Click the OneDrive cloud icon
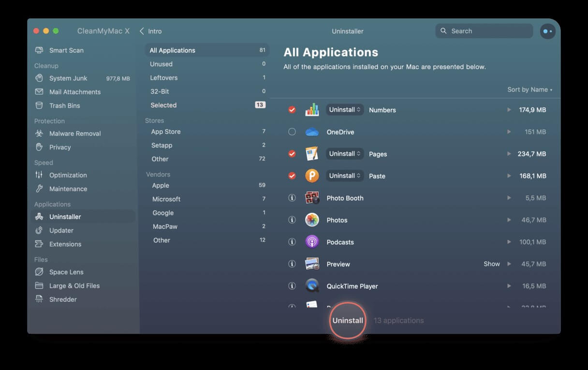 click(312, 132)
